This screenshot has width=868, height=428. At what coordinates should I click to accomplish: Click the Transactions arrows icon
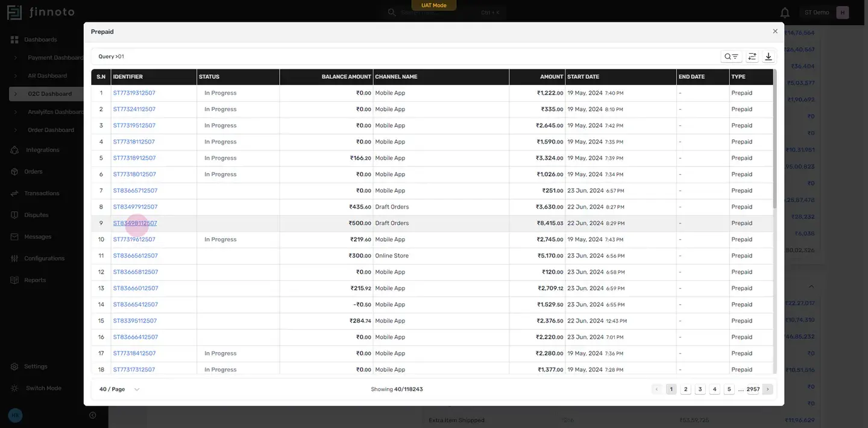click(x=14, y=194)
